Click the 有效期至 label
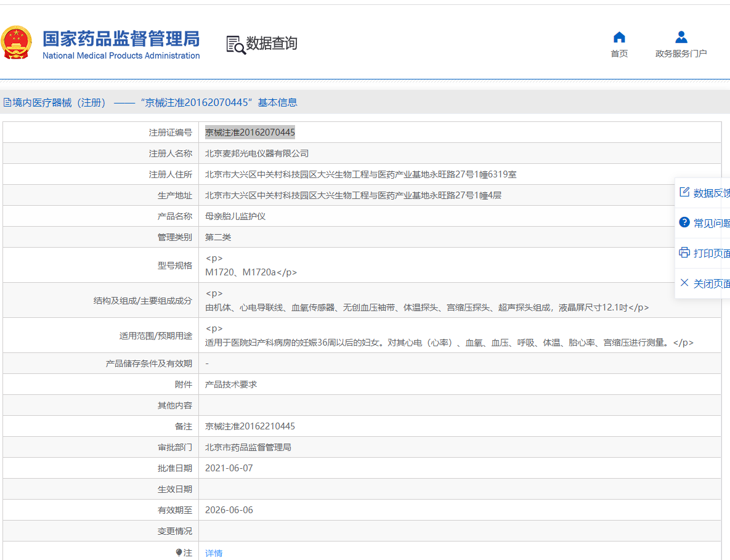The height and width of the screenshot is (560, 730). pos(174,510)
